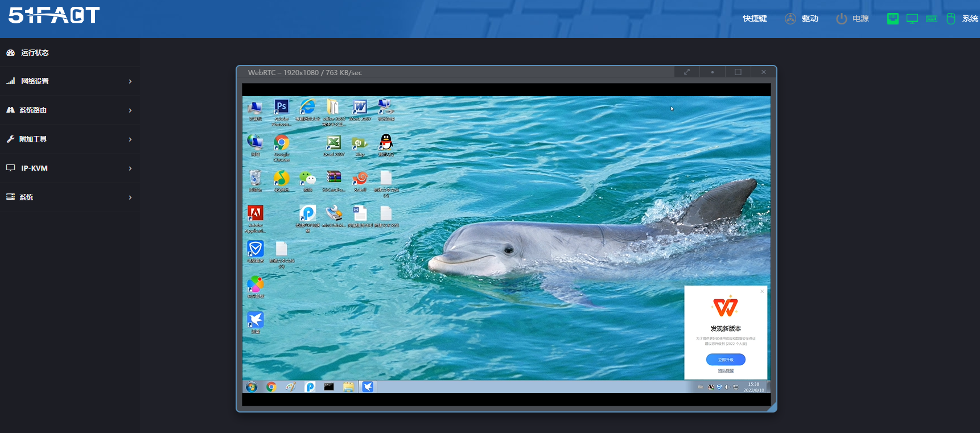
Task: Expand the 系统路由 sidebar section
Action: [x=70, y=110]
